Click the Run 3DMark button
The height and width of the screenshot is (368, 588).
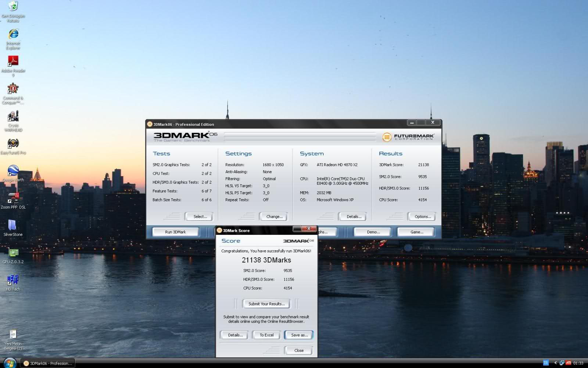tap(175, 232)
